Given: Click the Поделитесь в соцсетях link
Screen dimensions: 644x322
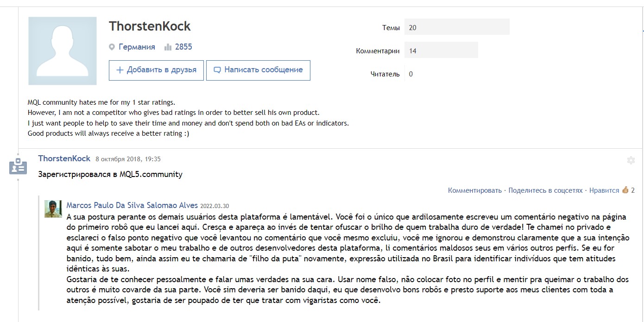Looking at the screenshot, I should [x=545, y=190].
